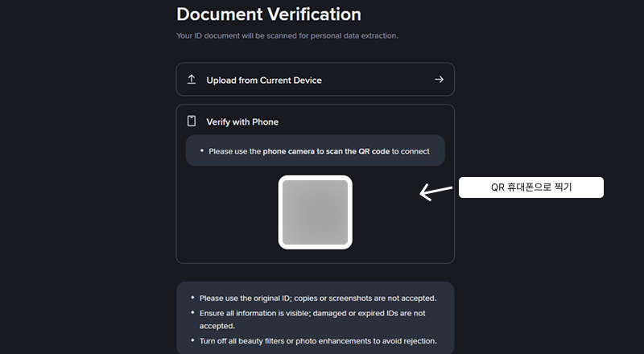644x354 pixels.
Task: Click the bullet before the phone camera instruction
Action: click(x=201, y=150)
